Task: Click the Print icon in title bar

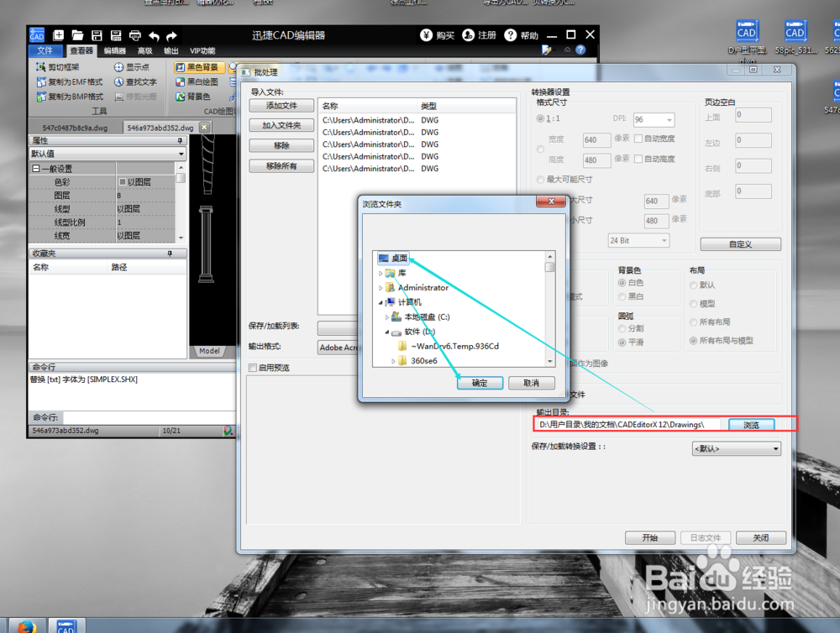Action: pyautogui.click(x=135, y=35)
